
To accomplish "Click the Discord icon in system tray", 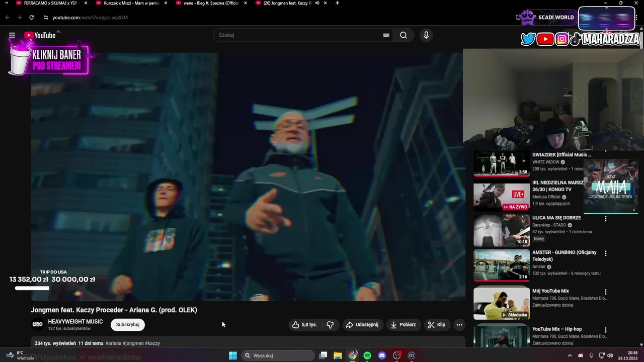I will pyautogui.click(x=581, y=355).
